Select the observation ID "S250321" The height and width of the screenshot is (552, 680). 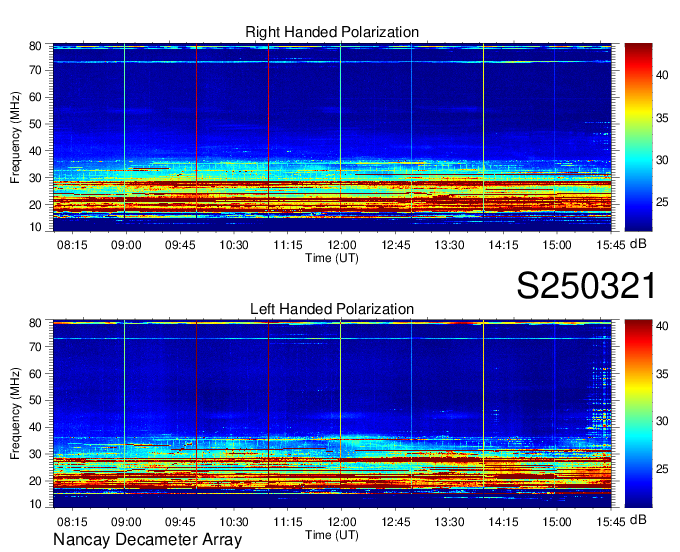pyautogui.click(x=586, y=286)
